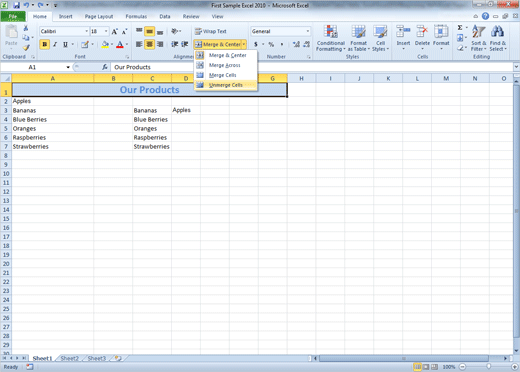Open the Fill Color dropdown arrow
Screen dimensions: 520x372
pyautogui.click(x=112, y=44)
